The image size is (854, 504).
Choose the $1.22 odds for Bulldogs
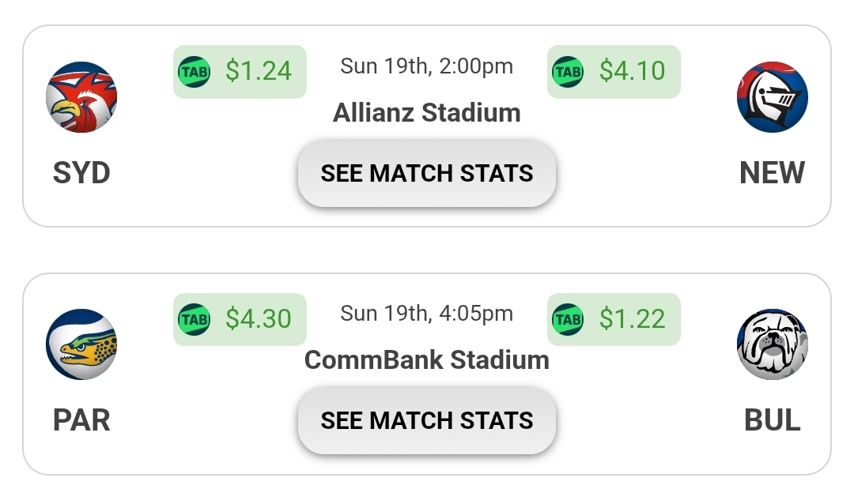pos(632,319)
